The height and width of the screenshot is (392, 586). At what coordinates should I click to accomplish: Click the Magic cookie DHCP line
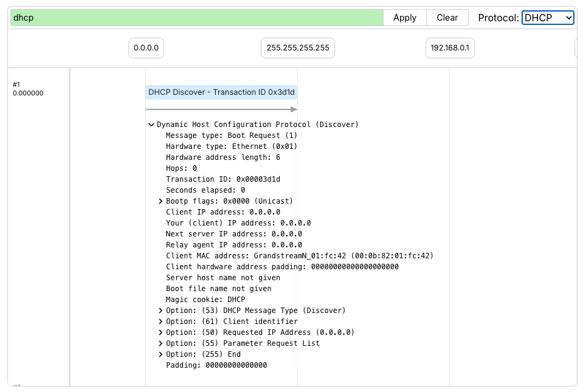(204, 300)
